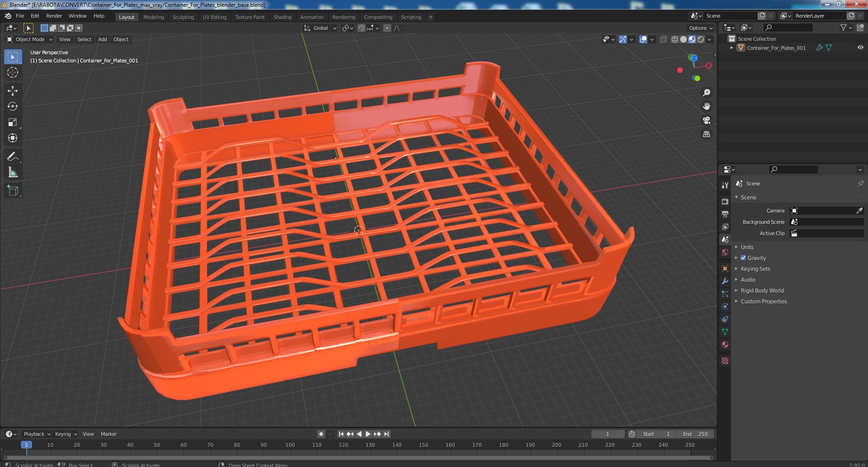Screen dimensions: 868x467
Task: Open the Render properties tab
Action: coord(725,201)
